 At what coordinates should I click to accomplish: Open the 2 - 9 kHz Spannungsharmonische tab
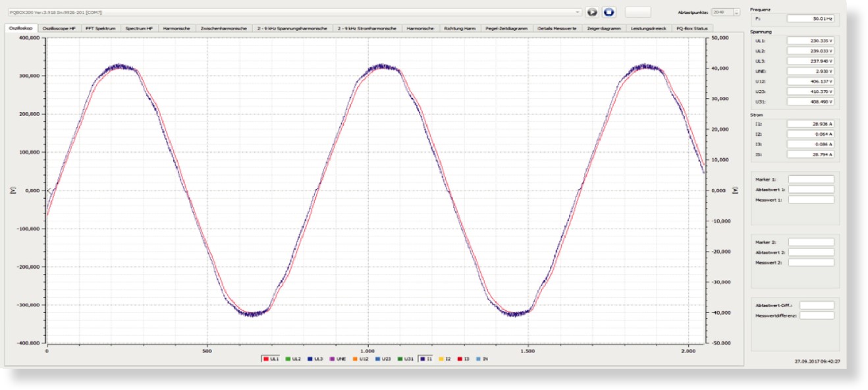tap(292, 28)
